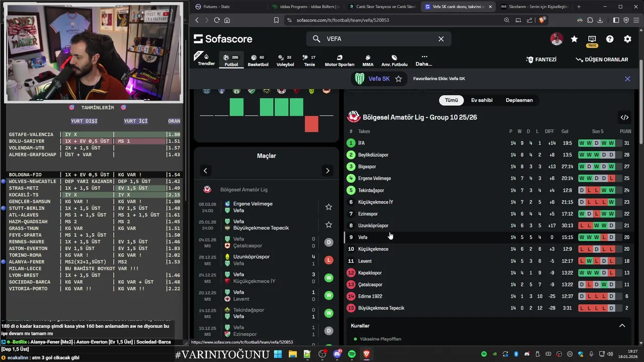Open the FANTEZİ link
The height and width of the screenshot is (362, 644).
[x=541, y=59]
